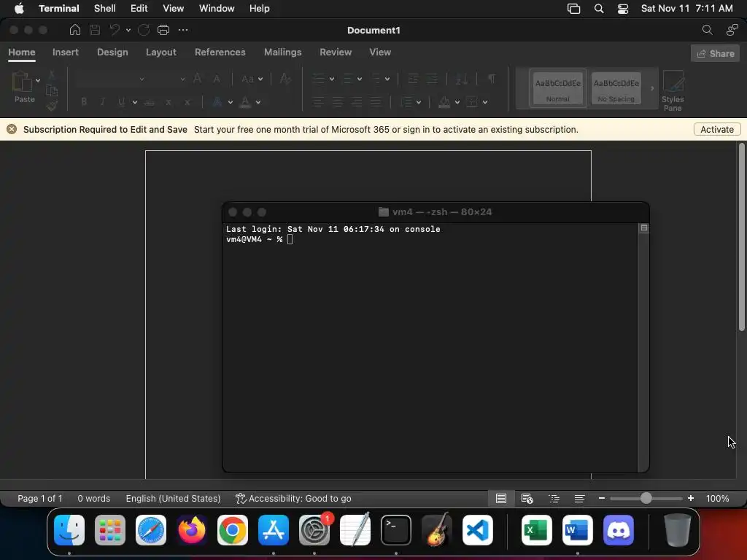Screen dimensions: 747x560
Task: Click the zoom out minus button
Action: tap(602, 499)
